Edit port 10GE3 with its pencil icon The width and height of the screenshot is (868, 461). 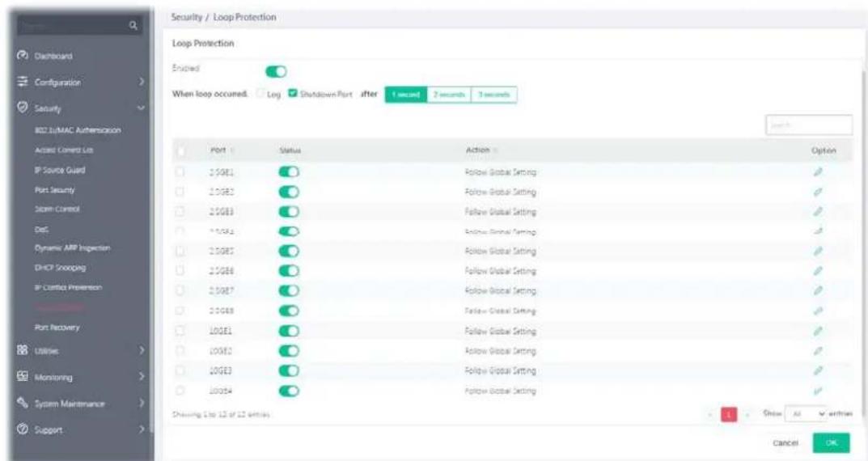(818, 370)
